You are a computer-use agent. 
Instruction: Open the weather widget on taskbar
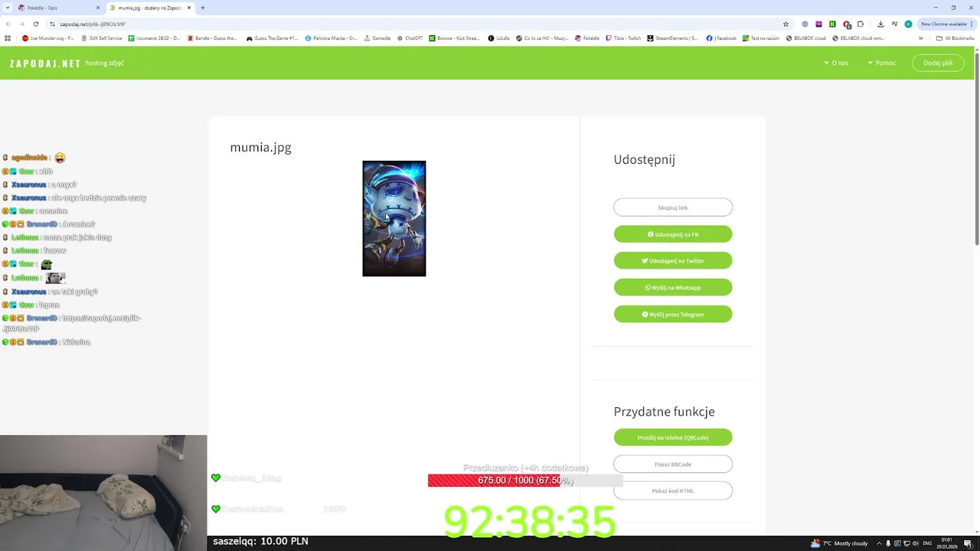pyautogui.click(x=841, y=543)
